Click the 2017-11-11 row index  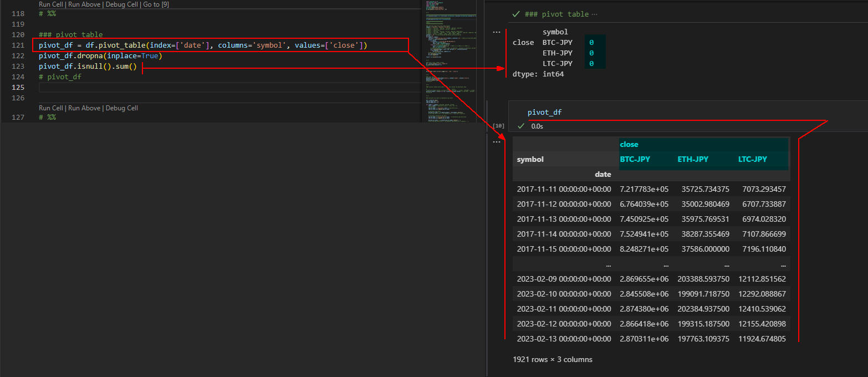[x=564, y=189]
